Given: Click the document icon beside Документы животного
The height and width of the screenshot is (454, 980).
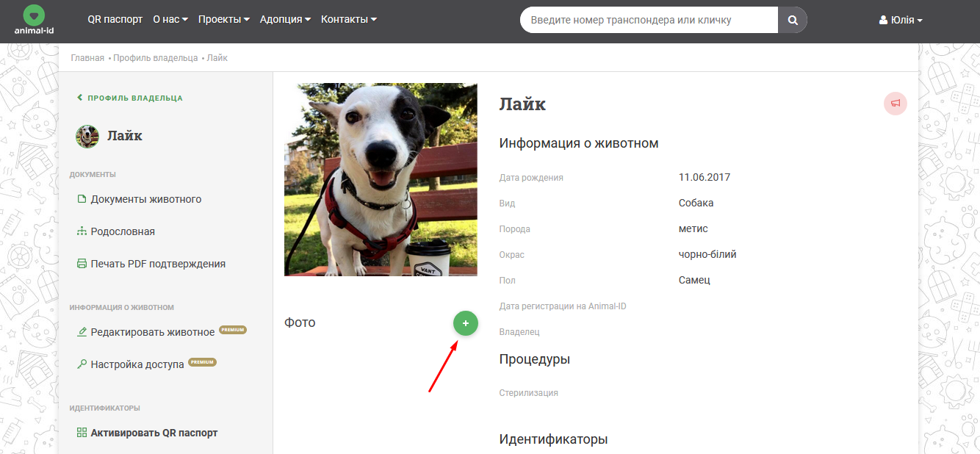Looking at the screenshot, I should (82, 199).
